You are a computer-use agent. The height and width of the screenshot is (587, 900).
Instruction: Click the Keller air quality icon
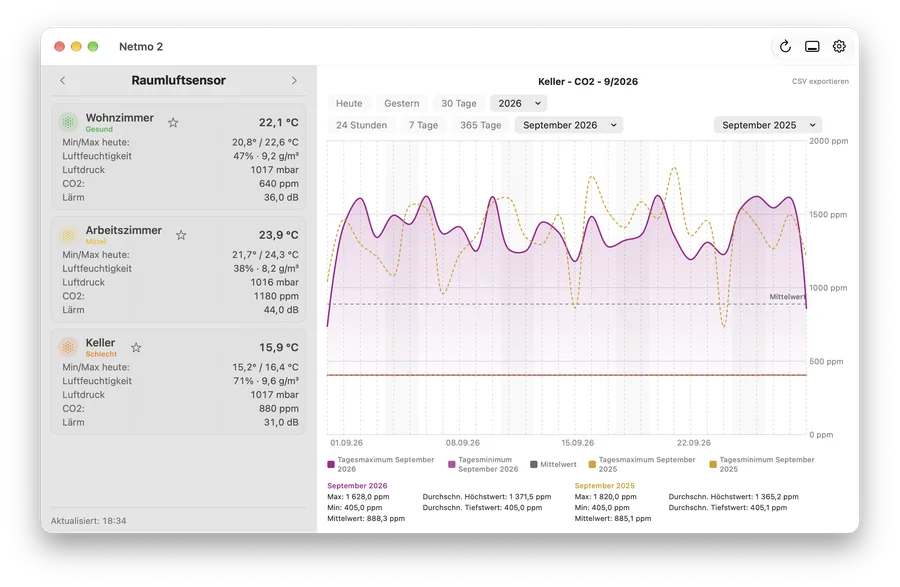click(x=68, y=347)
